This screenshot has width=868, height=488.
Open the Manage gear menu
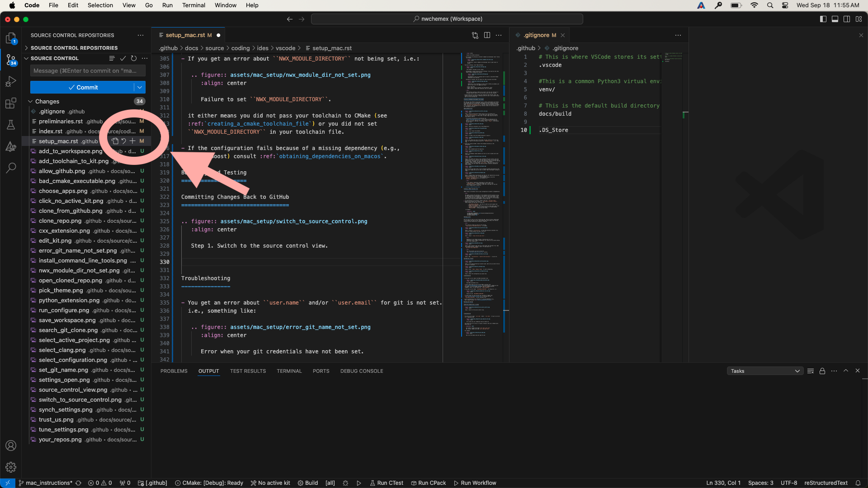11,467
